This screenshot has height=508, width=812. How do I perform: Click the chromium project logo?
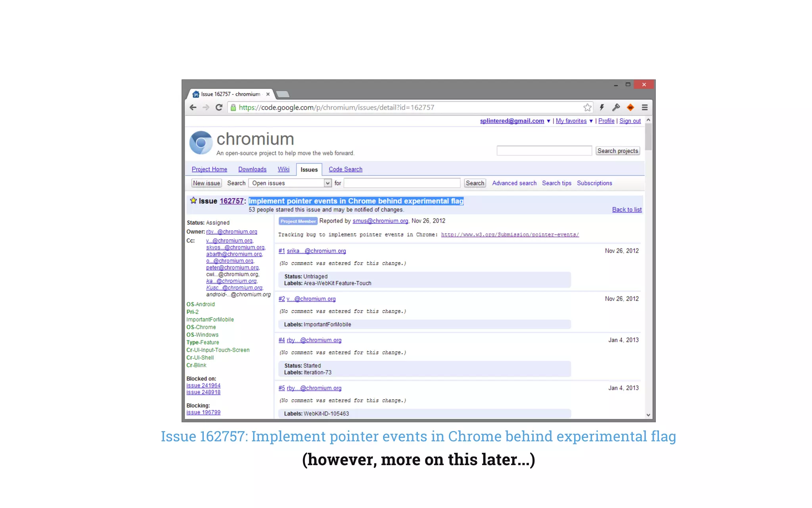[x=201, y=142]
